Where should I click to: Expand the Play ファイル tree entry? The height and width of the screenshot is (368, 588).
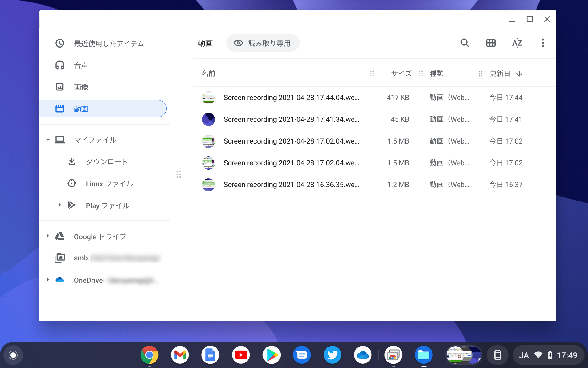click(60, 205)
